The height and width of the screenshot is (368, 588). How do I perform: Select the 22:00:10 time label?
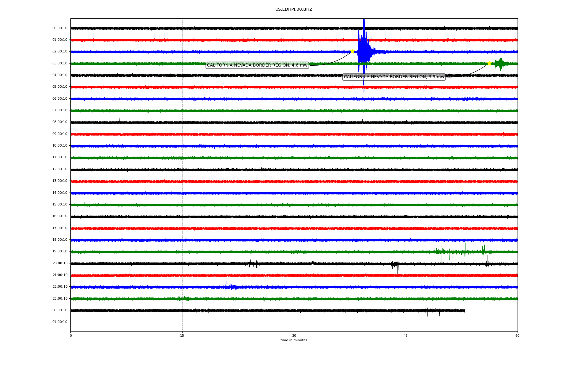coord(60,287)
